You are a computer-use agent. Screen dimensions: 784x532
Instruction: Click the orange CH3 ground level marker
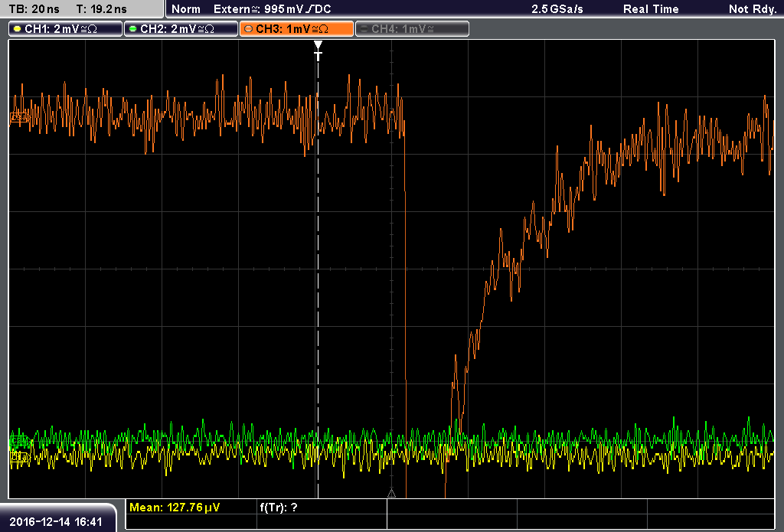click(x=19, y=118)
